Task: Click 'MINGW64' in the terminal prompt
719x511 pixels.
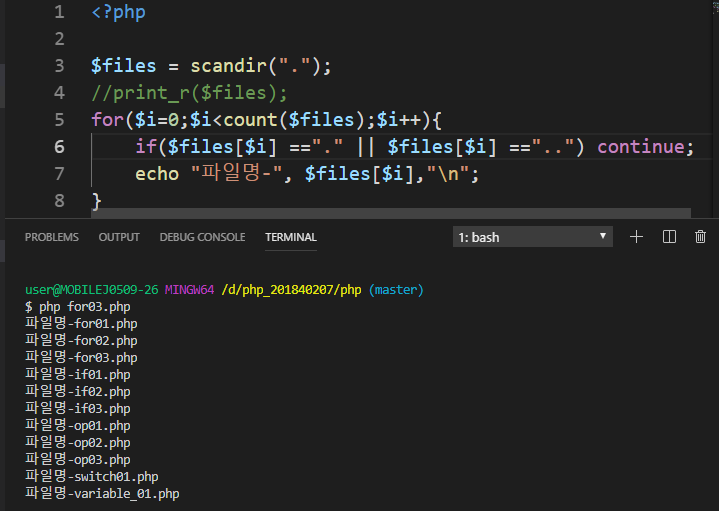Action: (189, 290)
